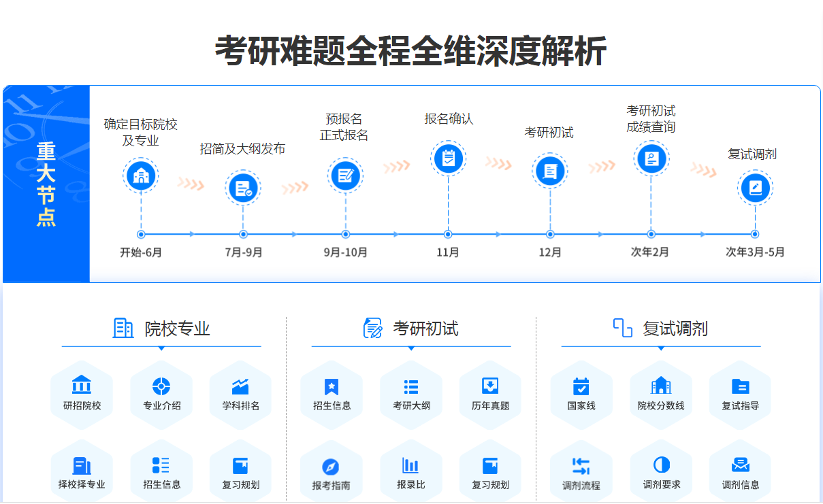Open the 考研大纲 list icon
Image resolution: width=823 pixels, height=504 pixels.
411,386
